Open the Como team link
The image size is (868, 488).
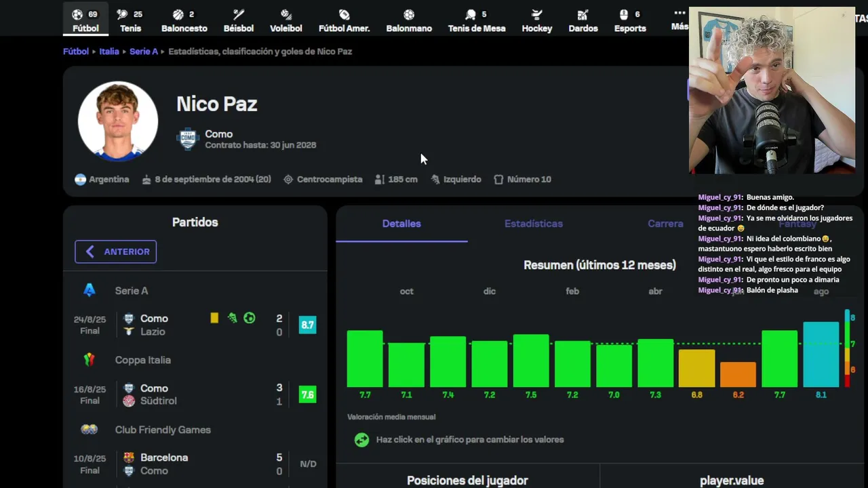pyautogui.click(x=218, y=134)
